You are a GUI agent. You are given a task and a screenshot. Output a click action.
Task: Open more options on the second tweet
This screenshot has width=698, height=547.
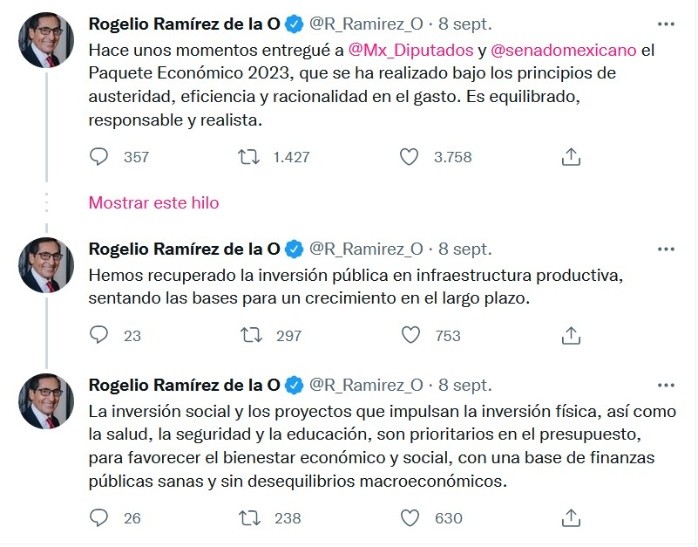point(665,249)
